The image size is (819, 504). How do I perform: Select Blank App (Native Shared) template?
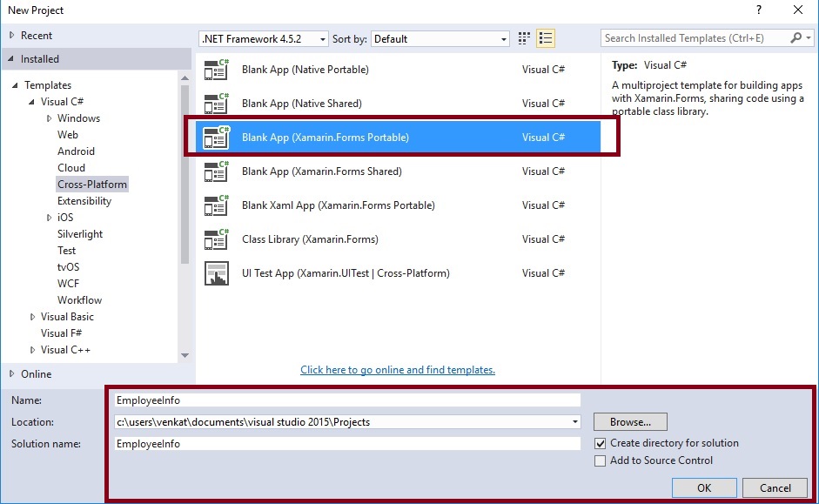tap(399, 104)
